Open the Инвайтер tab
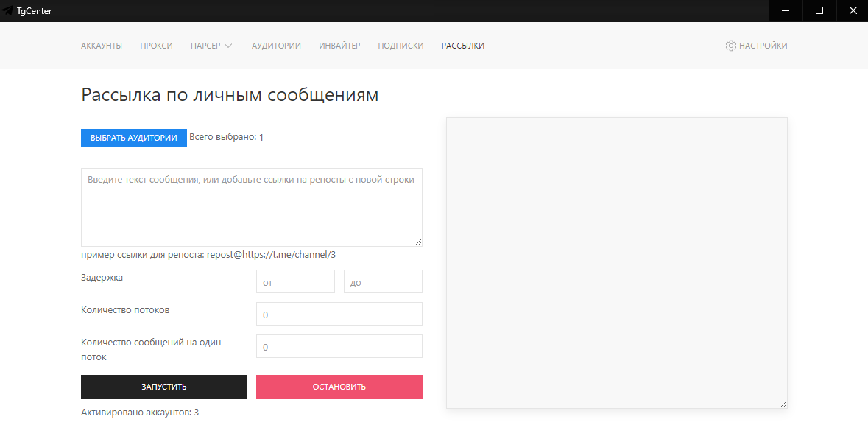 339,46
